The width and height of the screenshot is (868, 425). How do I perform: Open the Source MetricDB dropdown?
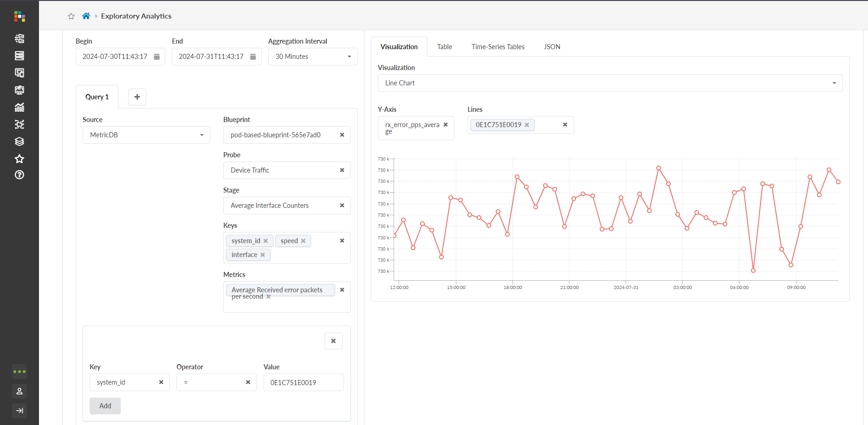coord(146,135)
